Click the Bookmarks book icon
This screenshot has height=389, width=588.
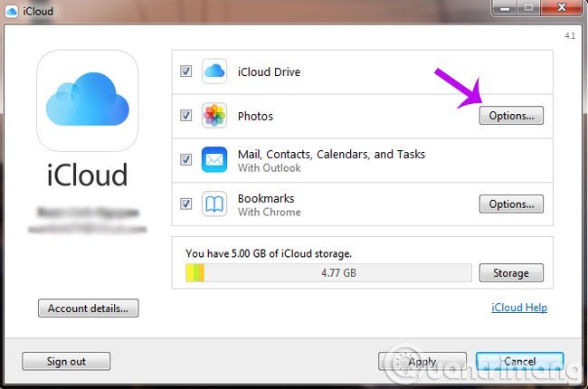tap(214, 204)
